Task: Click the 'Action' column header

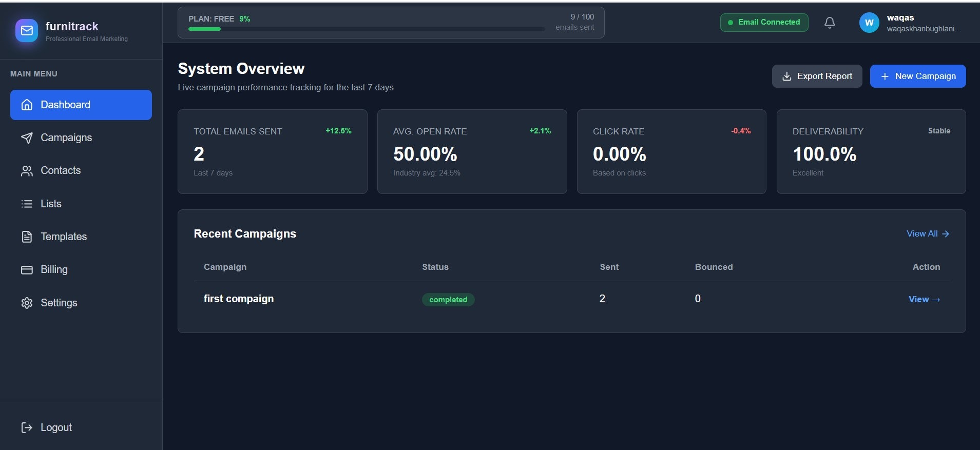Action: [x=927, y=267]
